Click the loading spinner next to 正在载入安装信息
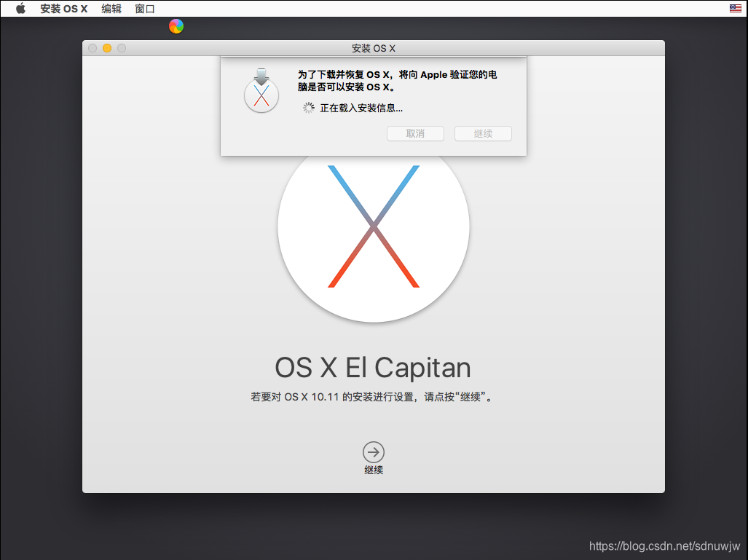 [x=309, y=108]
